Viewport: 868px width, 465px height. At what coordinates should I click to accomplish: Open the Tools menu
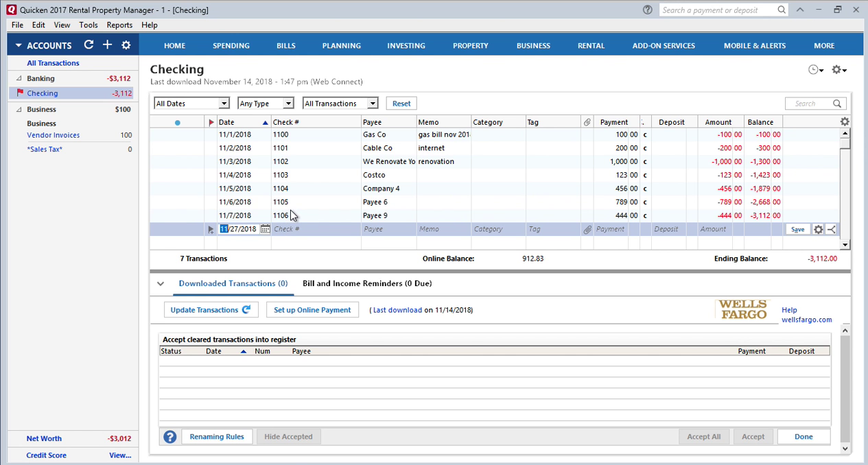click(89, 25)
